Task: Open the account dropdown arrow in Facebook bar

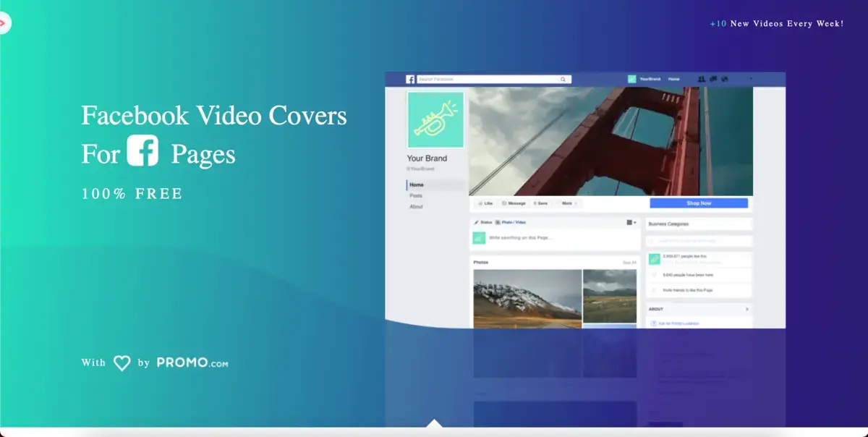Action: click(x=751, y=79)
